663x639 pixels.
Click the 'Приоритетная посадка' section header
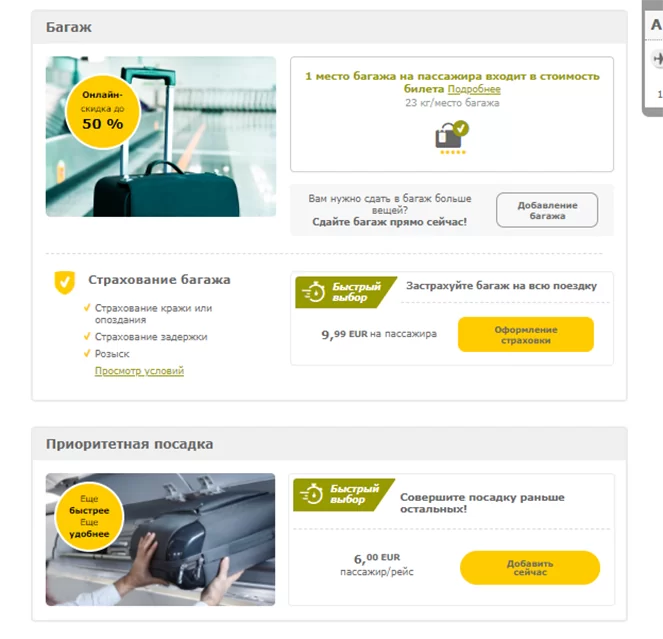coord(129,444)
